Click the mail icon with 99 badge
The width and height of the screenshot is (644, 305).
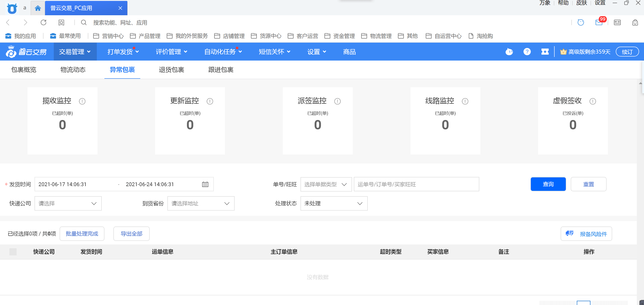[599, 22]
